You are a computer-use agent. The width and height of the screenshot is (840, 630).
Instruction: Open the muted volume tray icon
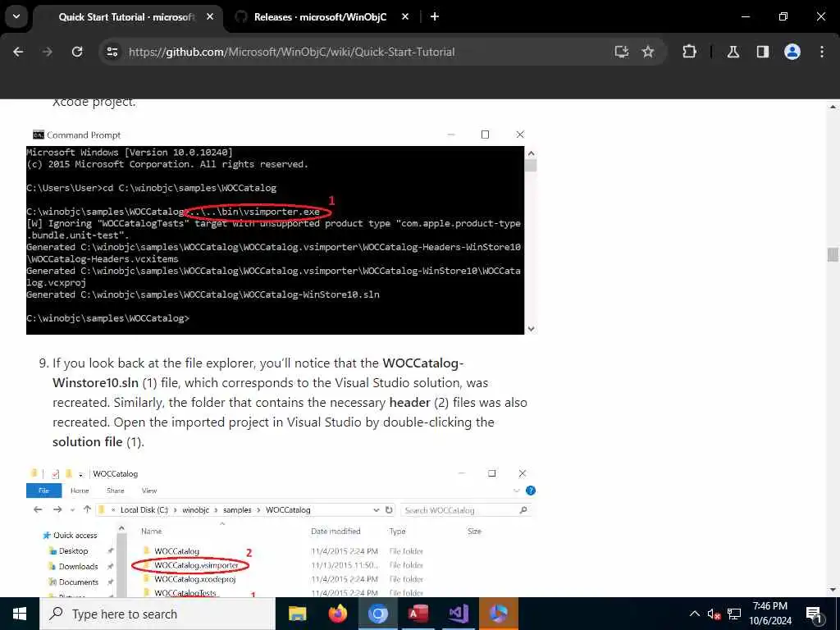pyautogui.click(x=714, y=614)
